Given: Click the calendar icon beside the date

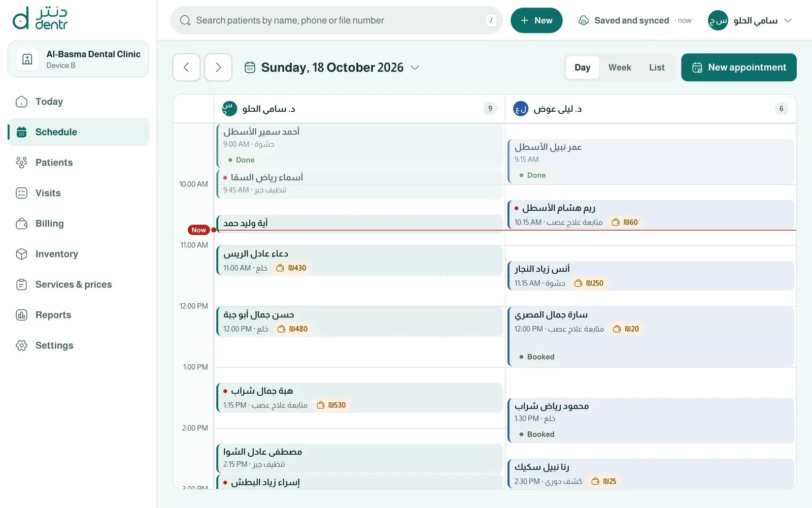Looking at the screenshot, I should tap(250, 68).
